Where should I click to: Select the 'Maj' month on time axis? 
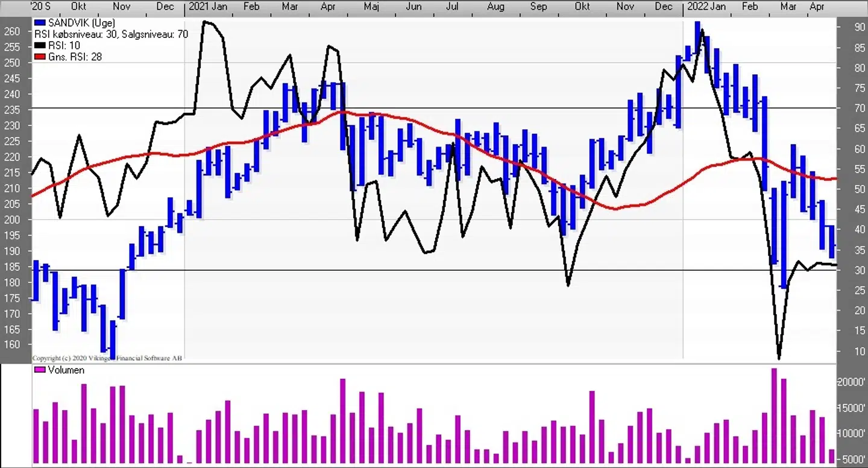click(371, 7)
